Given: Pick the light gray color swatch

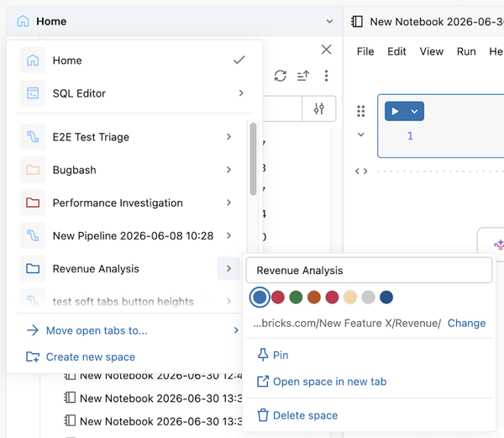Looking at the screenshot, I should [x=369, y=297].
